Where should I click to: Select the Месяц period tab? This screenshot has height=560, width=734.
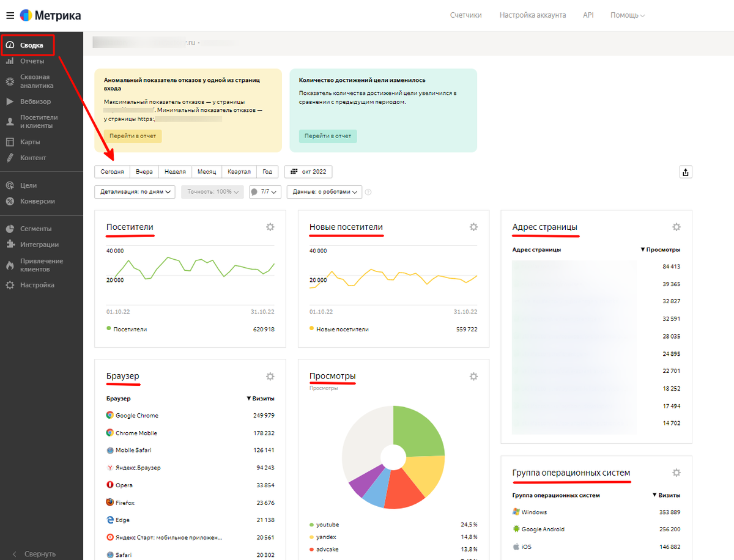207,172
